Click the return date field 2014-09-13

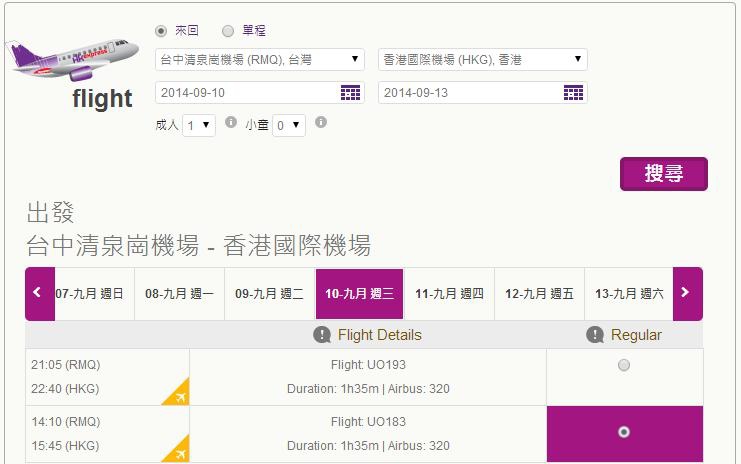[483, 93]
